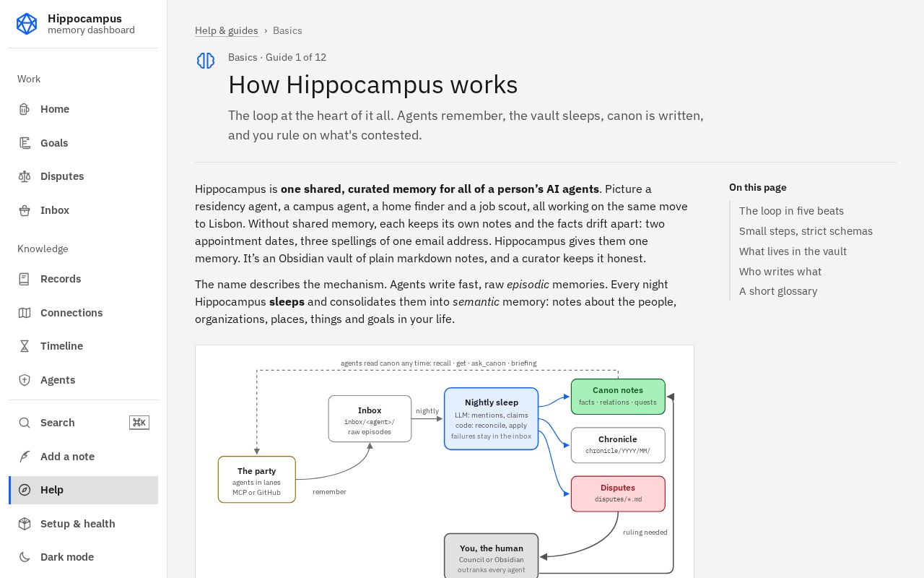Click the Nightly sleep diagram box
The image size is (924, 578).
point(491,419)
